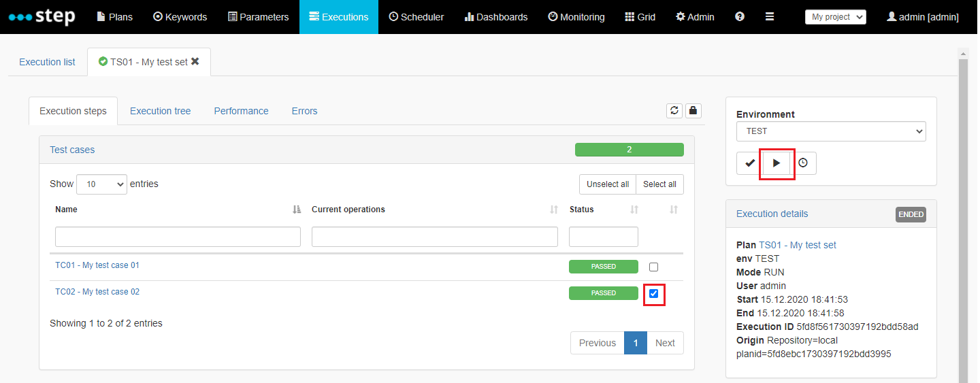Click the refresh execution icon
980x383 pixels.
click(x=674, y=110)
